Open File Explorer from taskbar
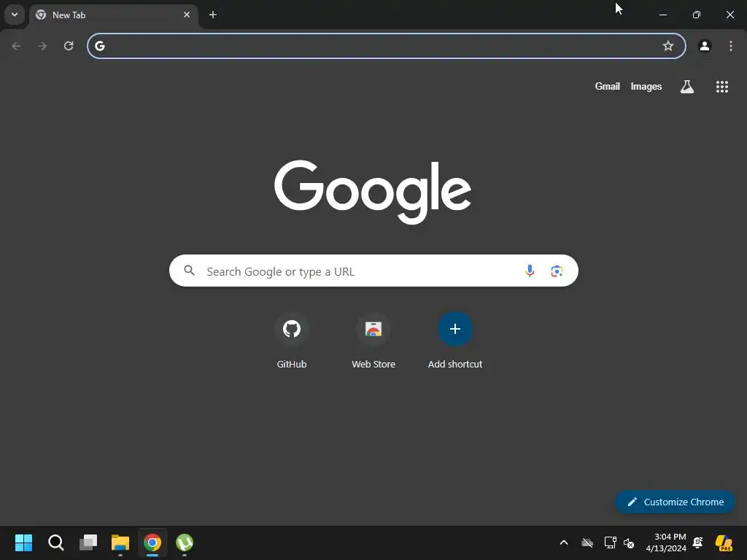The height and width of the screenshot is (560, 747). [x=120, y=542]
